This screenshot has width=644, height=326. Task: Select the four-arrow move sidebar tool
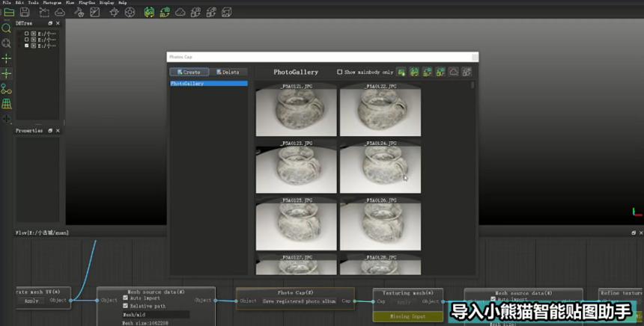point(6,119)
